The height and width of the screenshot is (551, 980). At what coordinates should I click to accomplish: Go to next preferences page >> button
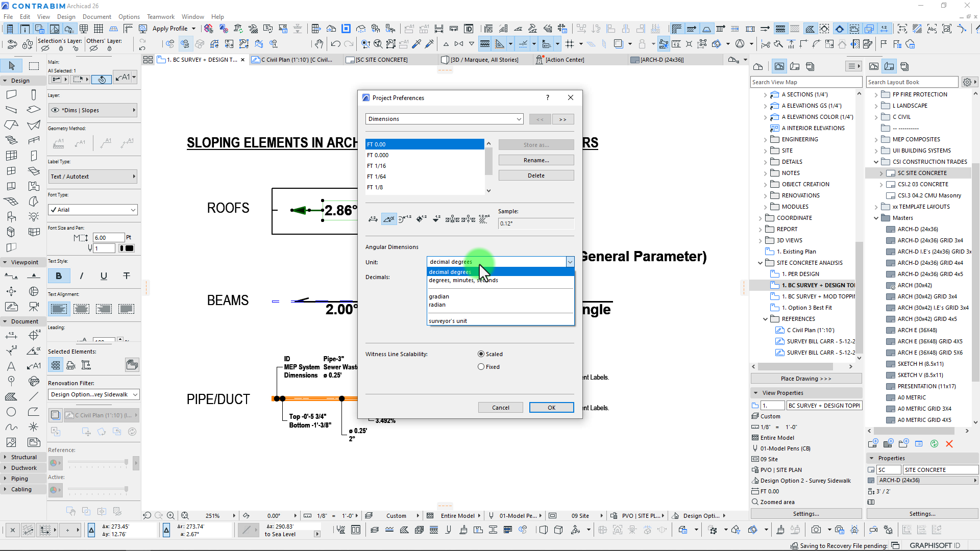point(562,119)
